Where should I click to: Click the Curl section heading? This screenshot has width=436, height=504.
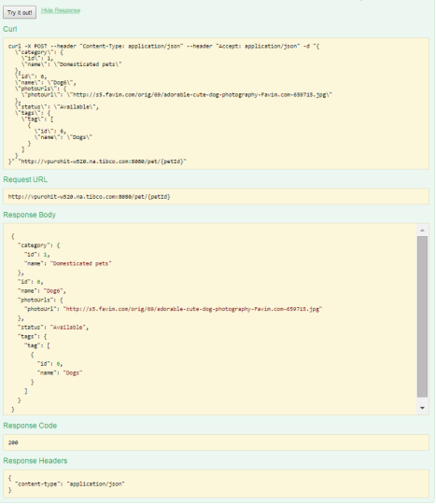click(x=10, y=29)
